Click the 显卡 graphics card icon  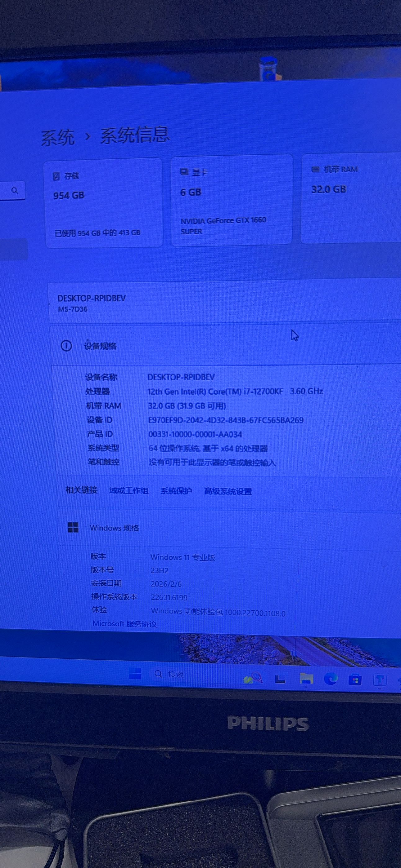[184, 172]
